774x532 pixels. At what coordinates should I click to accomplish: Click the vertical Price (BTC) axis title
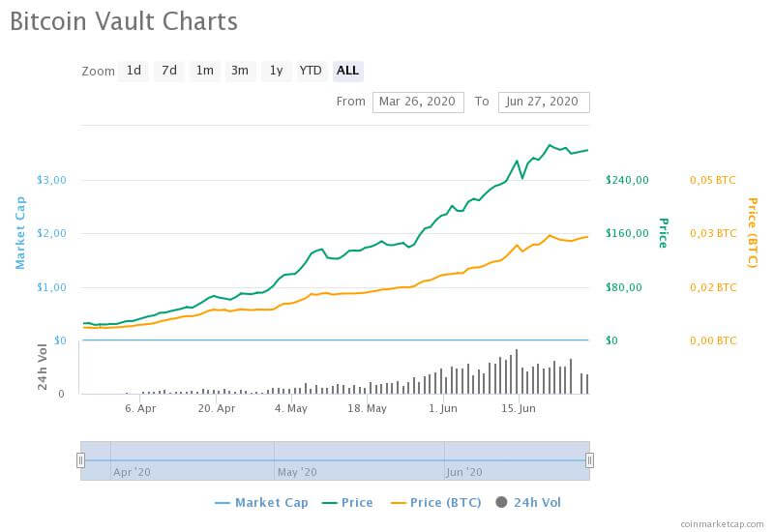click(x=753, y=232)
